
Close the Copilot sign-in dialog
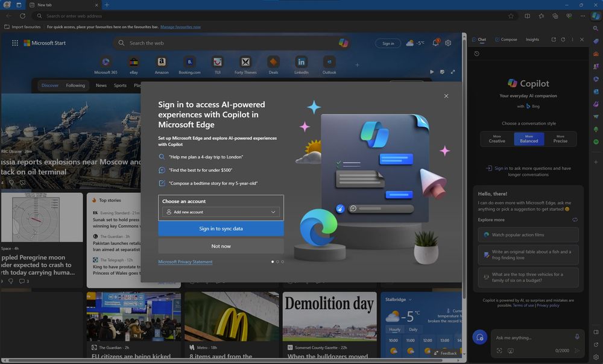point(446,96)
